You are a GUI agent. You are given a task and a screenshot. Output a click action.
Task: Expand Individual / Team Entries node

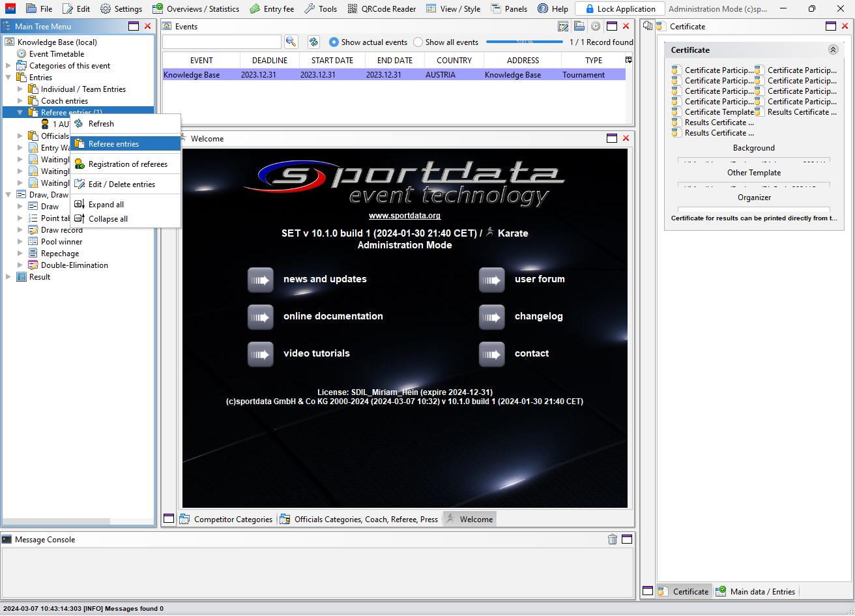pos(20,89)
